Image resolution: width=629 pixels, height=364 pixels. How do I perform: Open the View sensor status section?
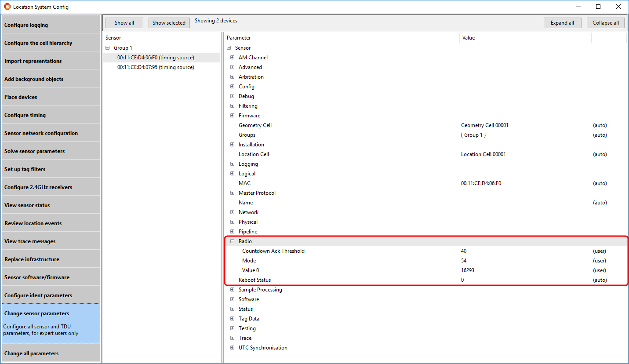point(51,204)
